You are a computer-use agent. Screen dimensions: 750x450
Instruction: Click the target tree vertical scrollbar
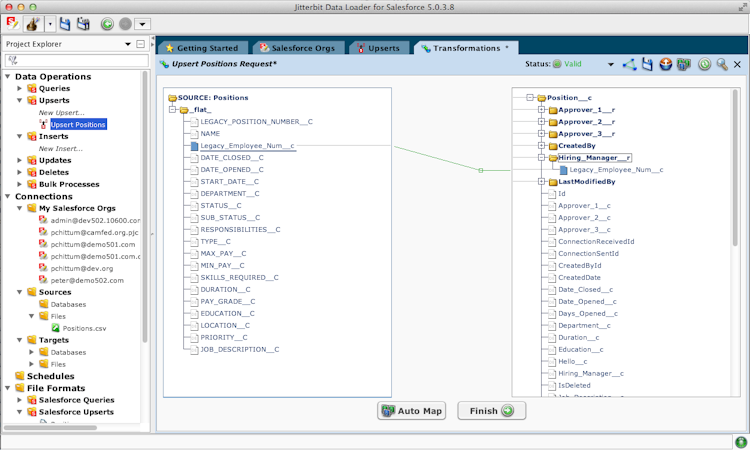coord(736,167)
